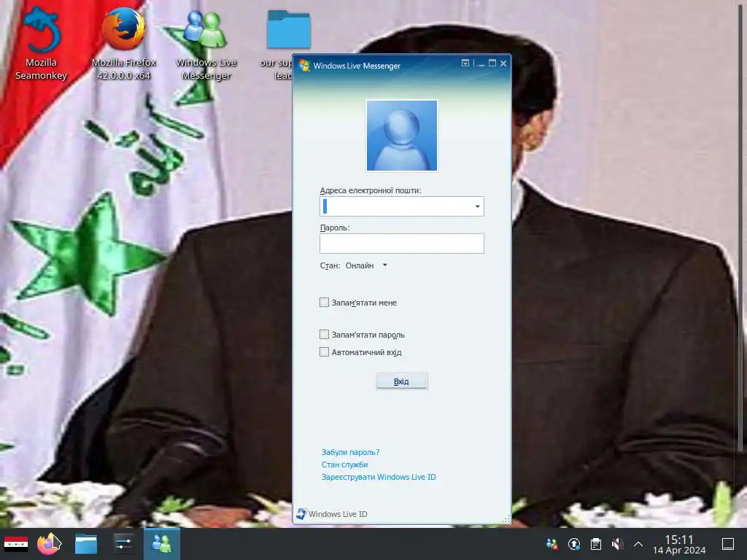Open the blue folder on the desktop

point(287,29)
